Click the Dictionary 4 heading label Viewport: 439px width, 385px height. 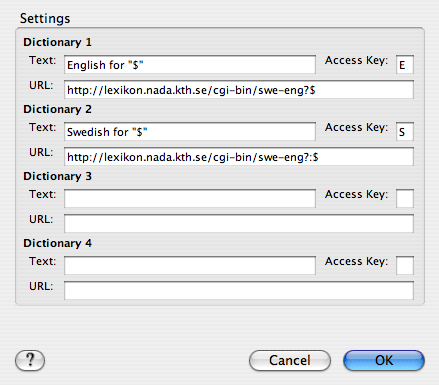point(57,243)
